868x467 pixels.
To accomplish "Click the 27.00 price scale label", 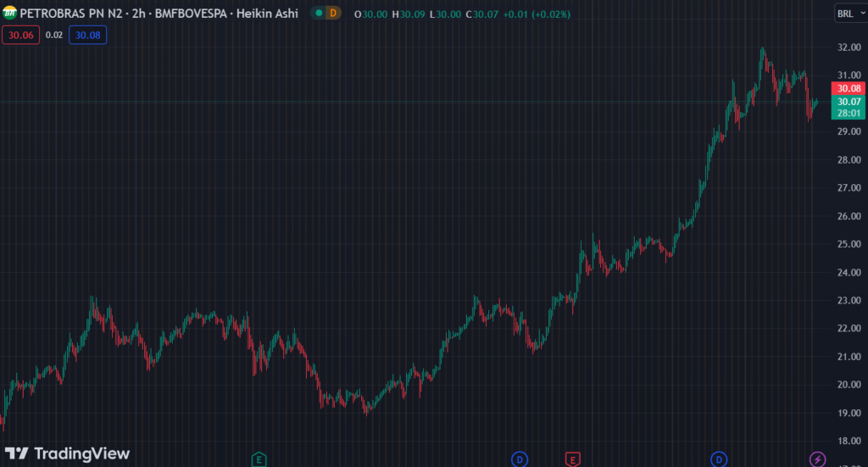I will pyautogui.click(x=849, y=188).
